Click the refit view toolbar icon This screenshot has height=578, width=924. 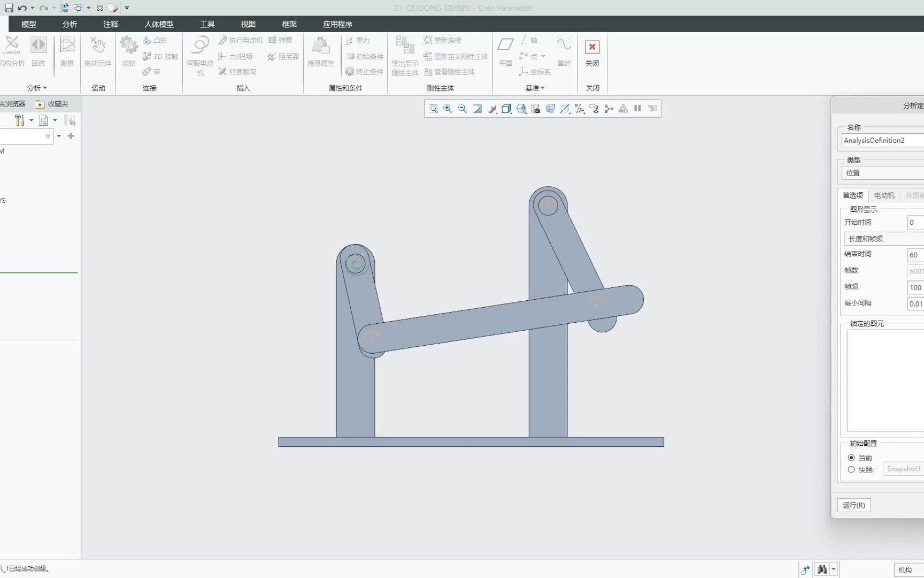pyautogui.click(x=433, y=109)
